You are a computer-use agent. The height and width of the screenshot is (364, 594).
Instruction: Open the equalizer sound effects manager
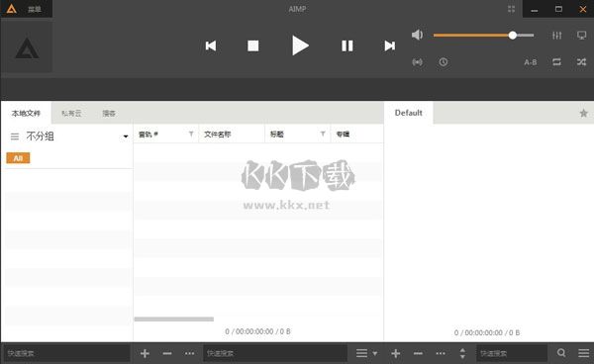(x=556, y=36)
